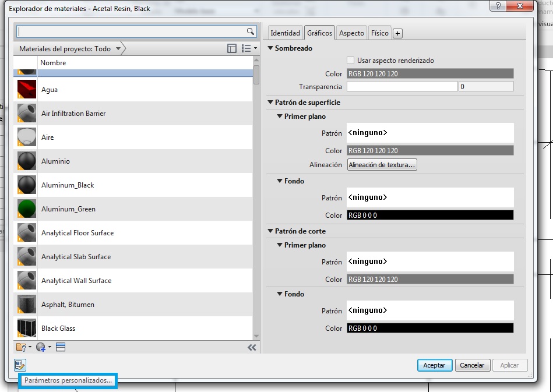Collapse the Sombreado section
Screen dimensions: 553x392
point(270,48)
